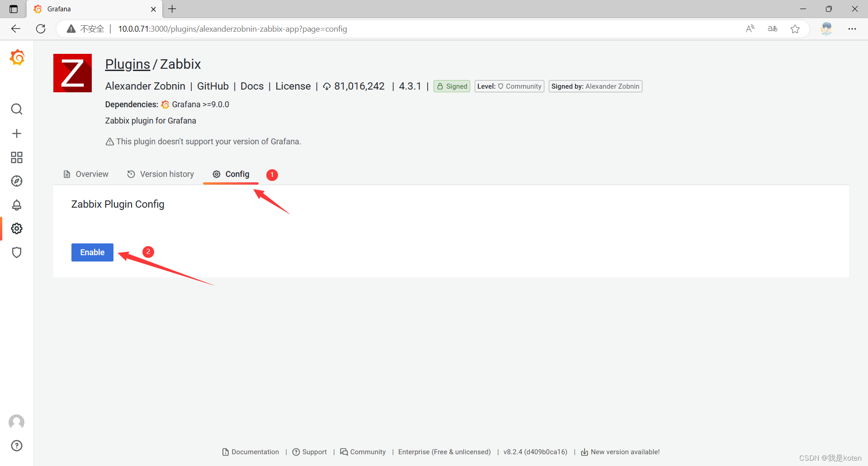Image resolution: width=868 pixels, height=466 pixels.
Task: Open the Dashboards grid icon
Action: (x=17, y=157)
